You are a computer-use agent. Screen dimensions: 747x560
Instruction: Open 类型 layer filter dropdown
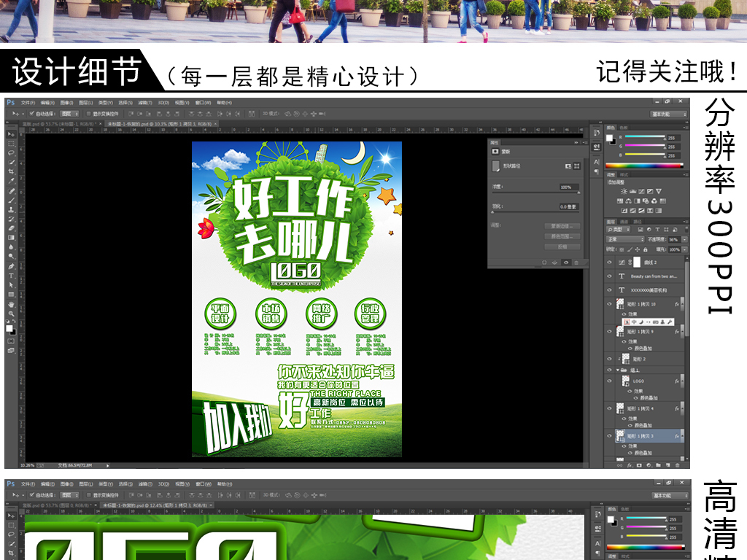(618, 230)
